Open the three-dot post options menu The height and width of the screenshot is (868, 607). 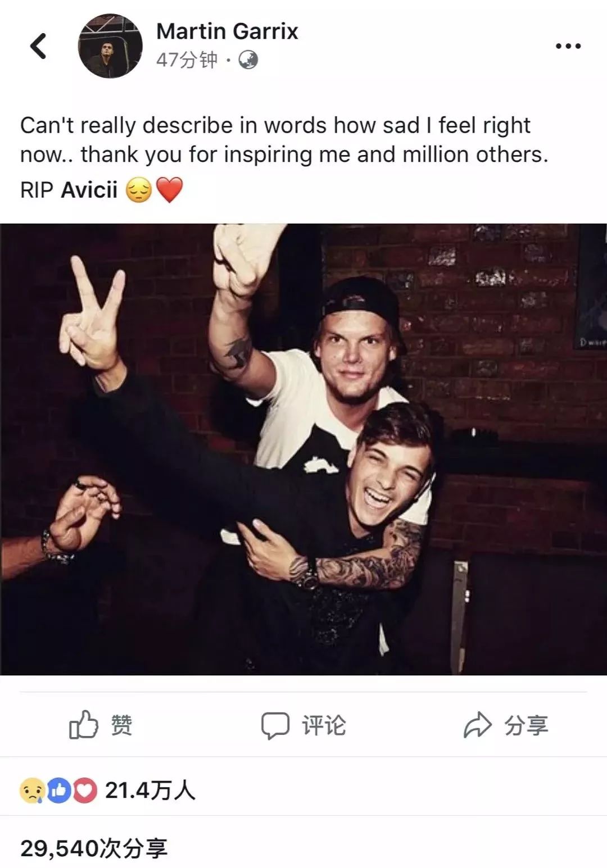point(568,46)
